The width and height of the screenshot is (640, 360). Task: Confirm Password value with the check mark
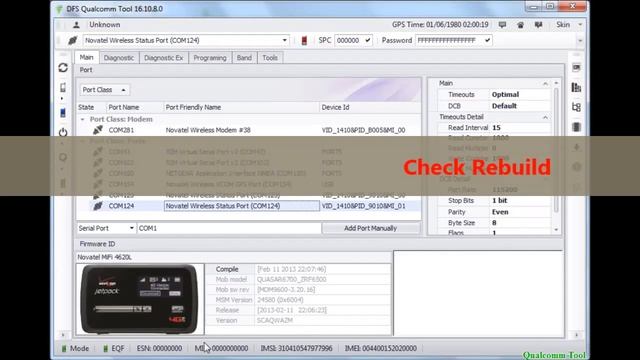click(487, 40)
